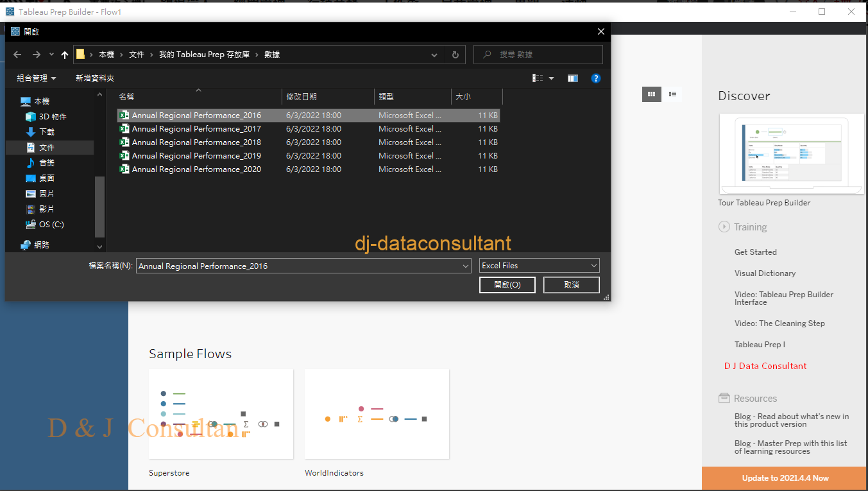The width and height of the screenshot is (868, 491).
Task: Open the 下載 folder in navigation pane
Action: (x=47, y=132)
